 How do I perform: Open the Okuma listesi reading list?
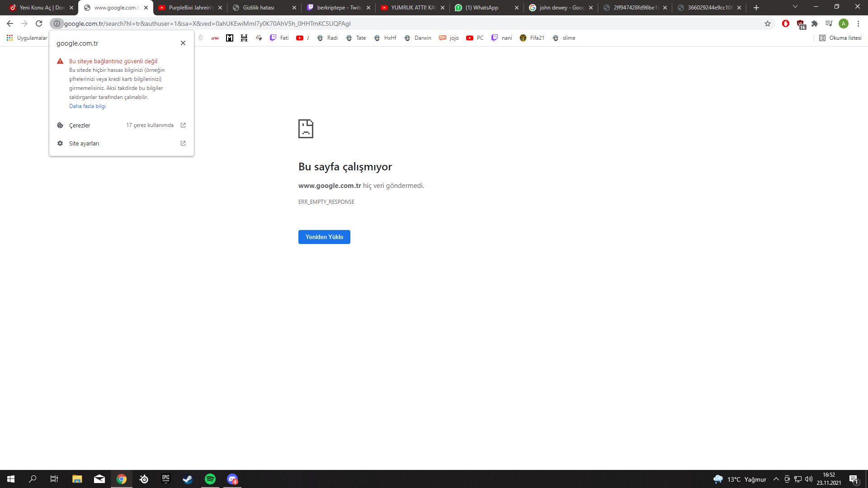coord(840,38)
